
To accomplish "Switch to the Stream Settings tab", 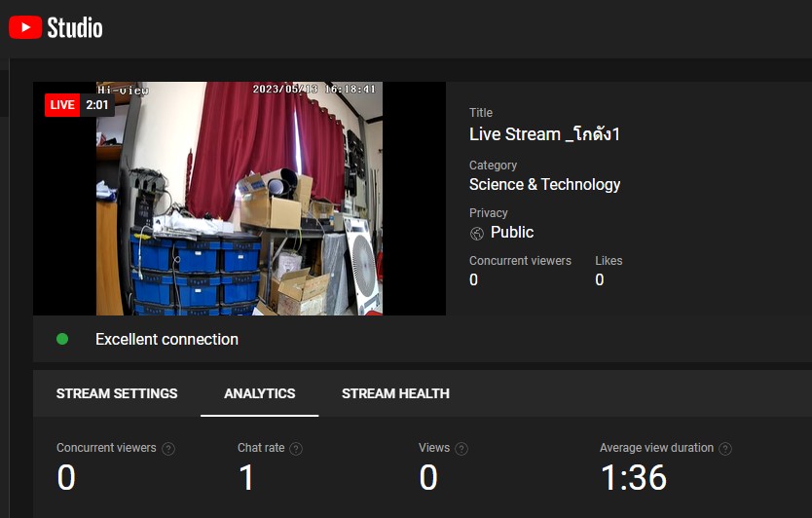I will tap(117, 393).
